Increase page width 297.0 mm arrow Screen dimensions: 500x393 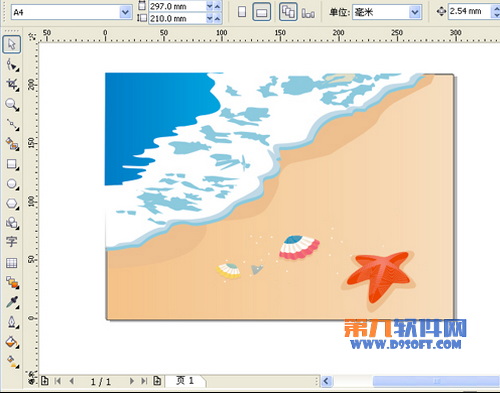[x=217, y=6]
